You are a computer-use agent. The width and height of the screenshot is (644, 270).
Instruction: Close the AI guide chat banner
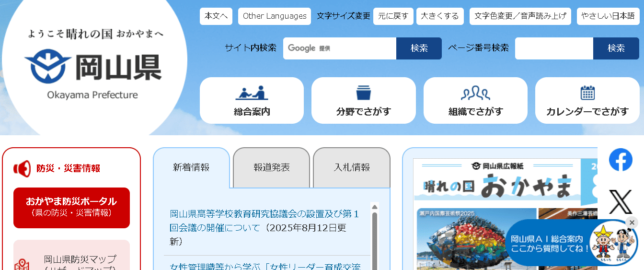coord(632,223)
